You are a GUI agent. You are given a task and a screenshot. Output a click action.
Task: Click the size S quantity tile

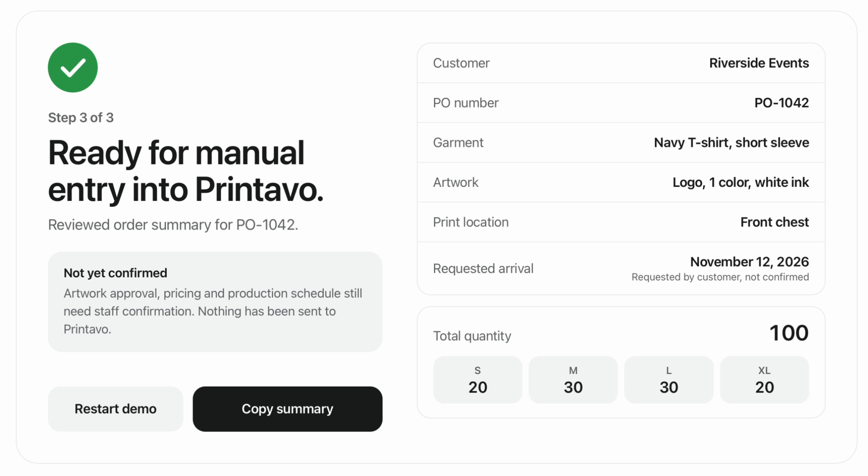[478, 380]
